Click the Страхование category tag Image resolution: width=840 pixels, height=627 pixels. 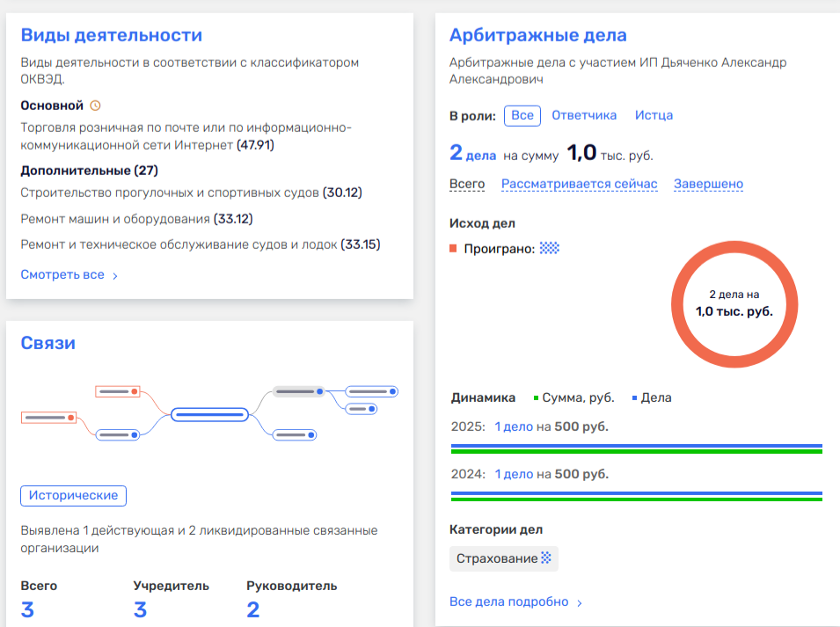tap(504, 558)
